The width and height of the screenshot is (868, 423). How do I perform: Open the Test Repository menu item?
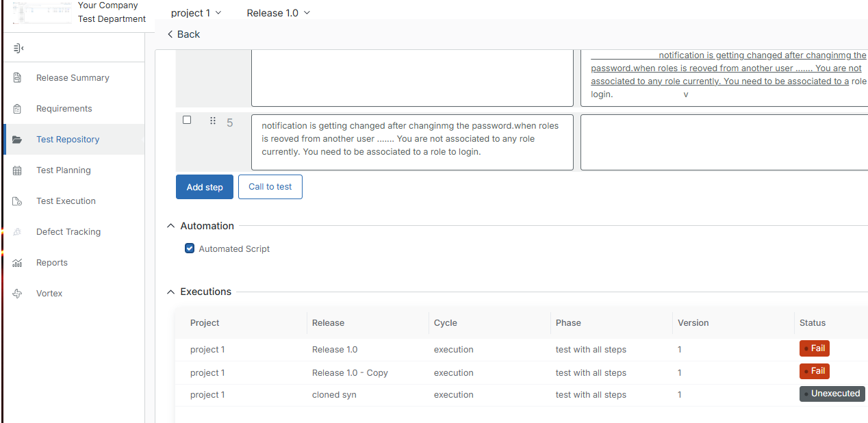click(x=68, y=140)
